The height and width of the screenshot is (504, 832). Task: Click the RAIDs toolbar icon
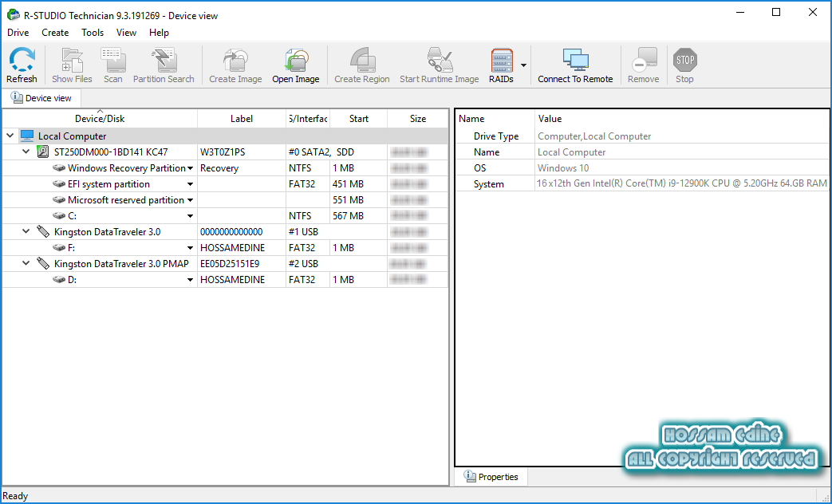click(502, 60)
